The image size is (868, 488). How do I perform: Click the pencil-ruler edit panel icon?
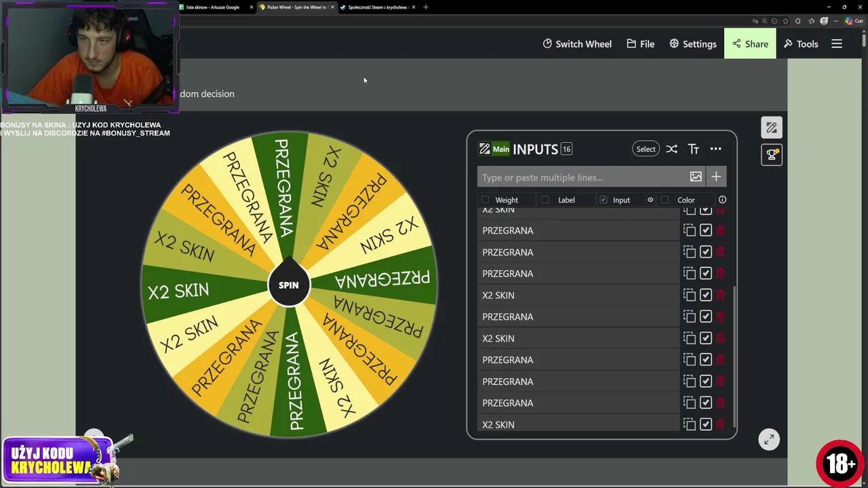(x=772, y=127)
